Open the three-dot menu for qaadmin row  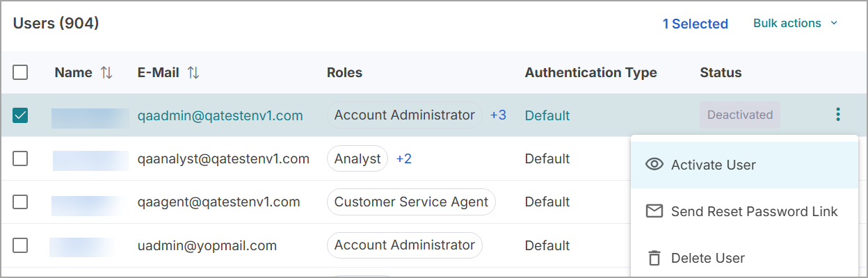[838, 115]
